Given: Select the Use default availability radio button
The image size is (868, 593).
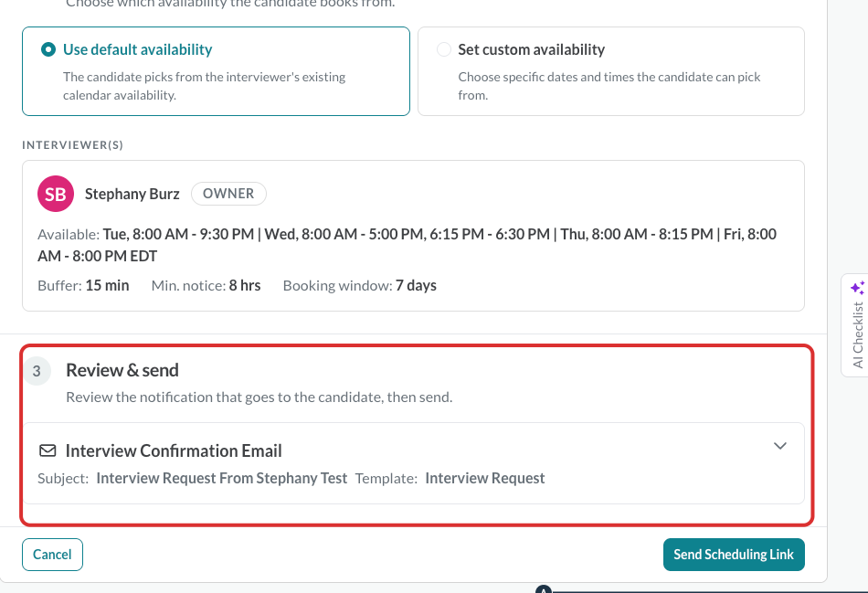Looking at the screenshot, I should click(48, 50).
